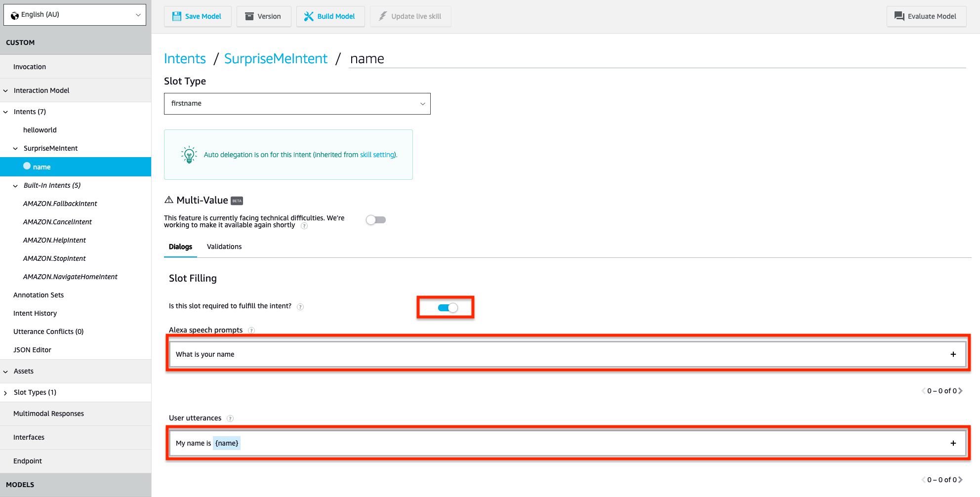980x497 pixels.
Task: Open the skill setting link
Action: click(x=377, y=155)
